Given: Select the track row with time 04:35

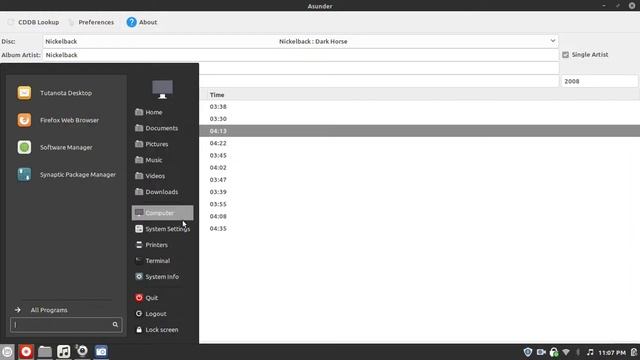Looking at the screenshot, I should [419, 229].
